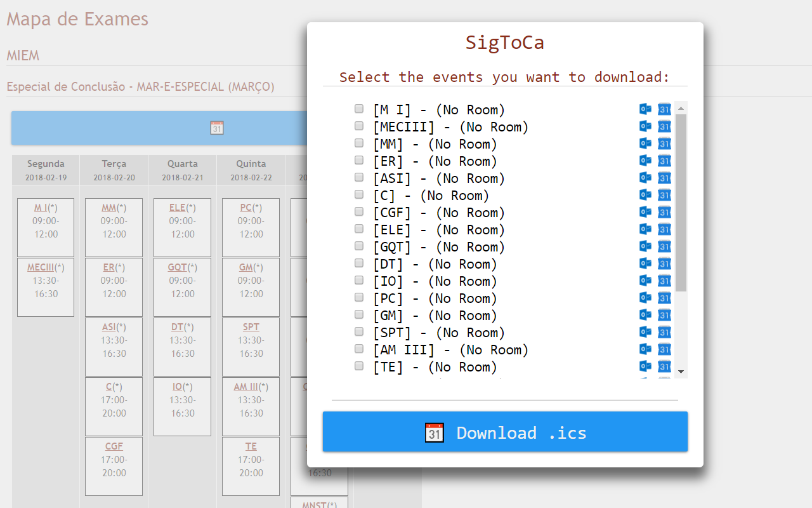This screenshot has width=812, height=508.
Task: Click the calendar icon for [AM III]
Action: 664,349
